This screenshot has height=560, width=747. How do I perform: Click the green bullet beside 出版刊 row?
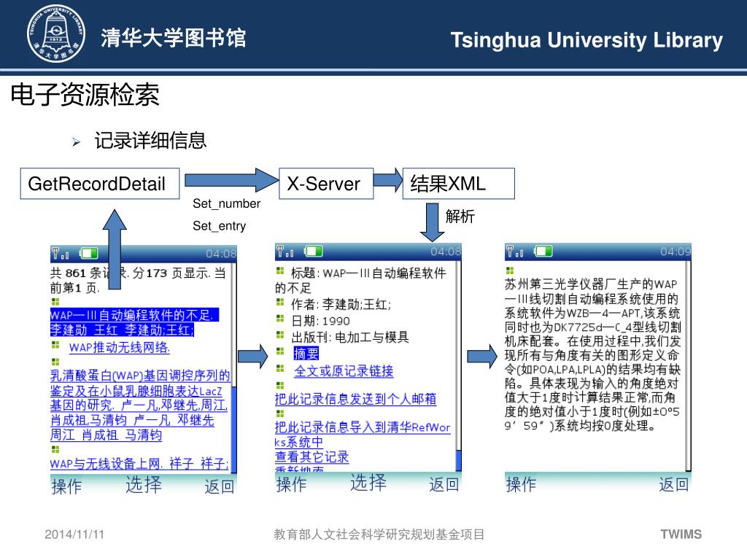click(280, 335)
